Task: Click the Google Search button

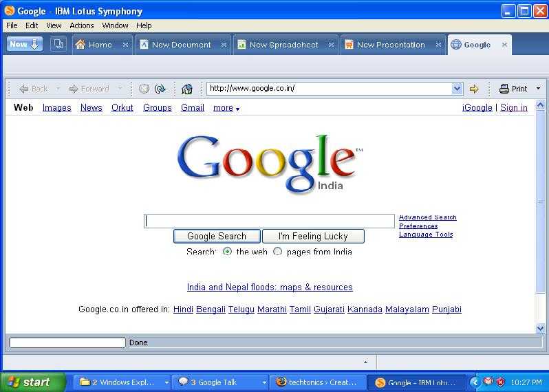Action: pos(217,237)
